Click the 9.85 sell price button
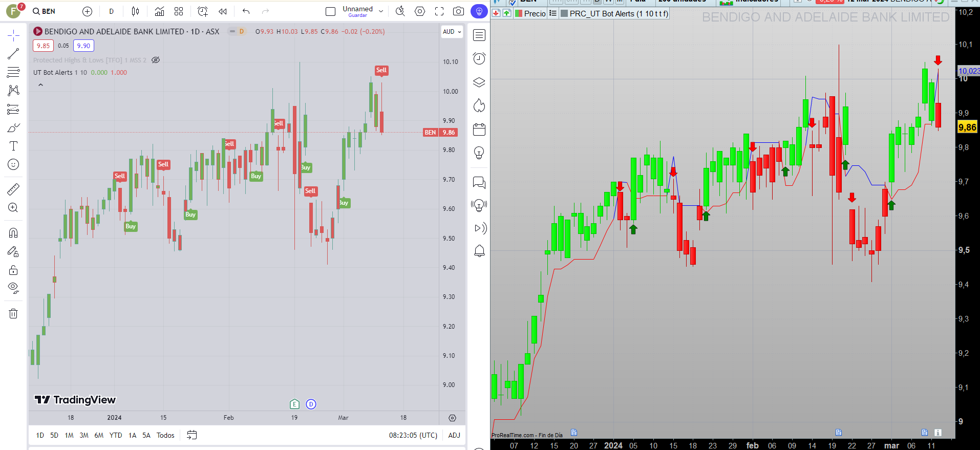Viewport: 980px width, 450px height. (43, 46)
